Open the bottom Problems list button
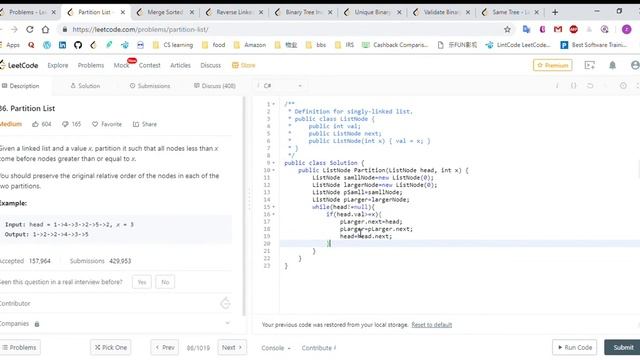640x360 pixels. (x=20, y=347)
